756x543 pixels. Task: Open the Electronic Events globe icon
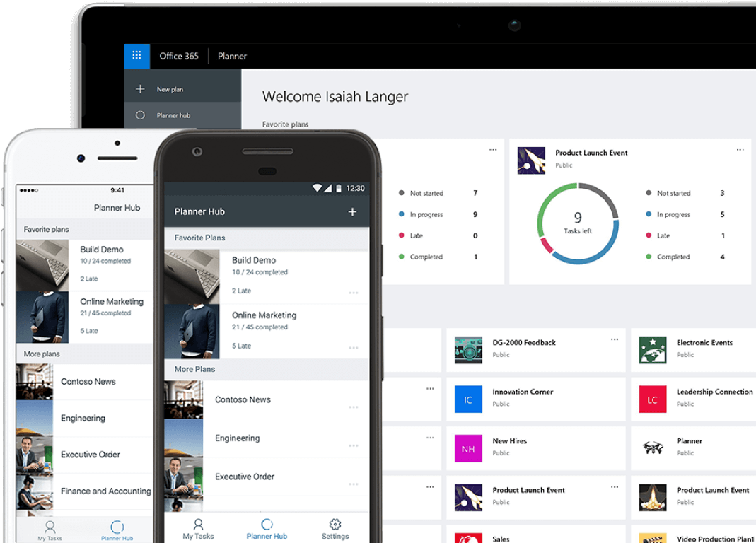click(x=653, y=350)
